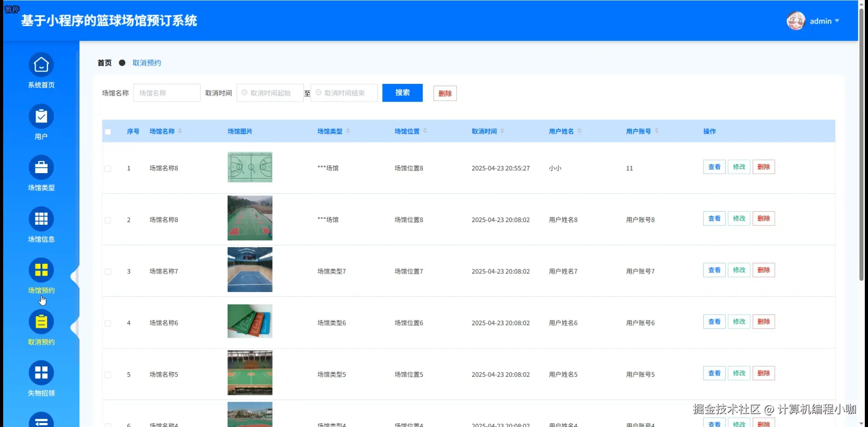Delete row 5 with 删除 button
Screen dimensions: 868x427
point(764,373)
